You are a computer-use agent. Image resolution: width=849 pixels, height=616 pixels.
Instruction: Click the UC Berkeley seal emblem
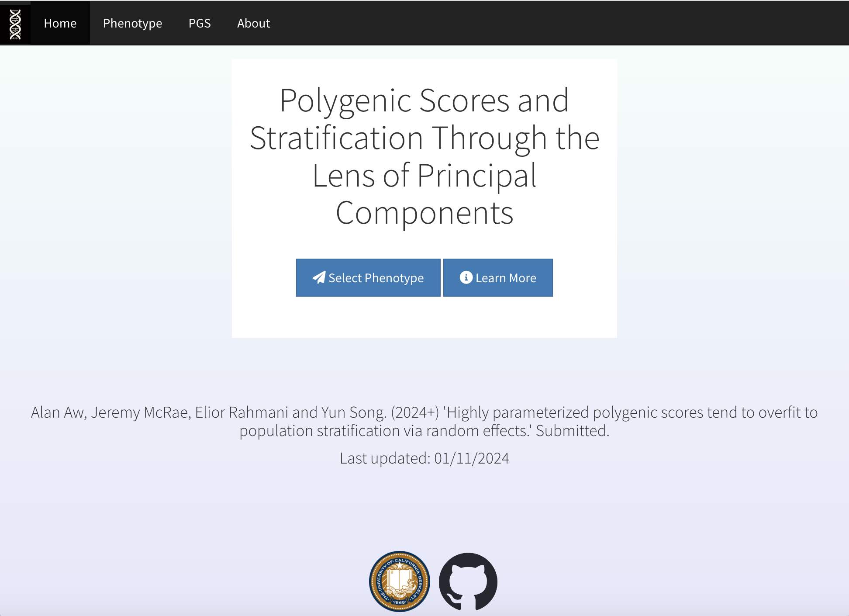coord(399,581)
